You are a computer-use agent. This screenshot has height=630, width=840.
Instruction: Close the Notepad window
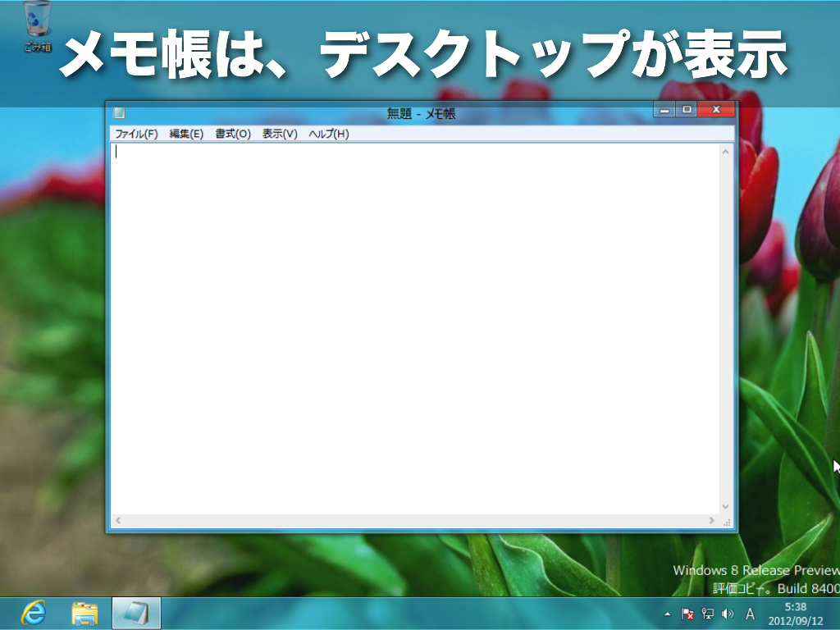coord(715,110)
